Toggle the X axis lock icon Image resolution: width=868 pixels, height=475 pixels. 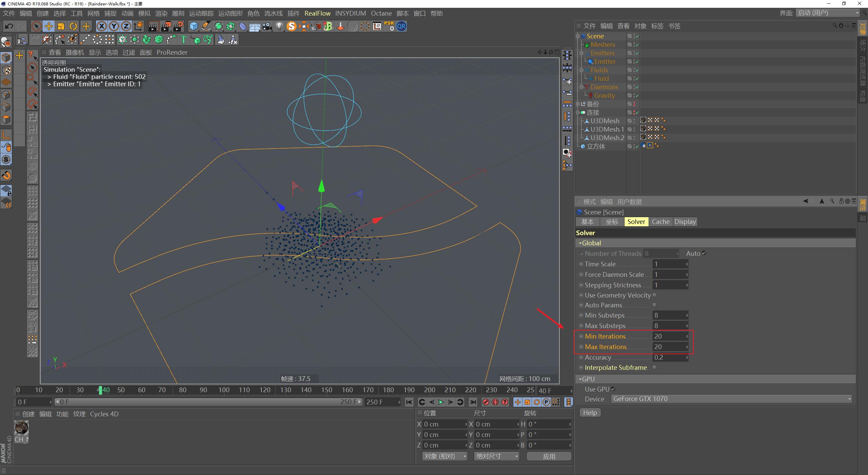[x=101, y=26]
